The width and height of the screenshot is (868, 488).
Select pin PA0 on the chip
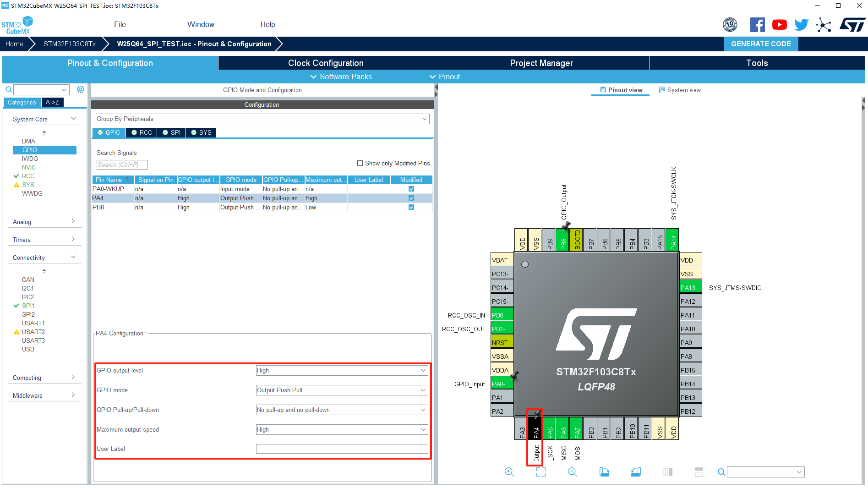[502, 384]
